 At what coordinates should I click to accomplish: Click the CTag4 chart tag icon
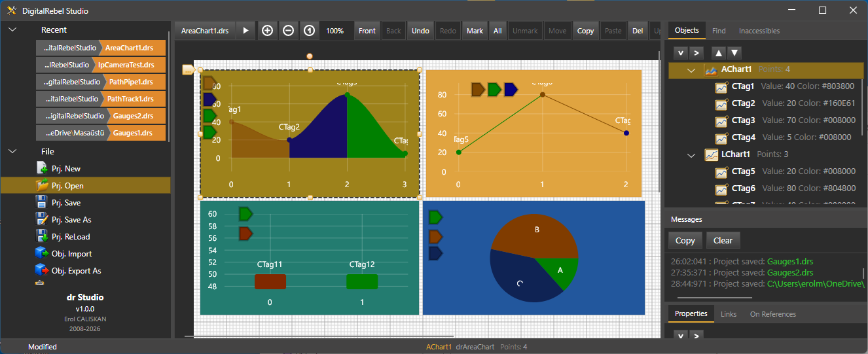coord(721,138)
